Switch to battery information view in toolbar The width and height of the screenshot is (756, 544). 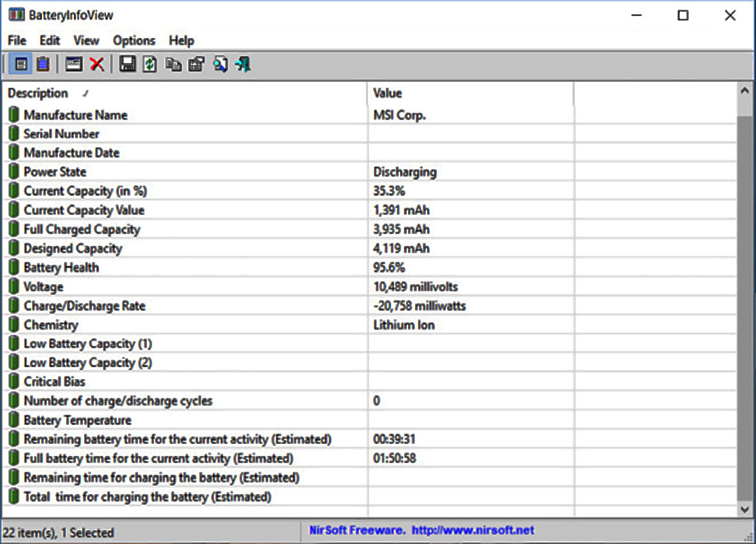pyautogui.click(x=21, y=64)
